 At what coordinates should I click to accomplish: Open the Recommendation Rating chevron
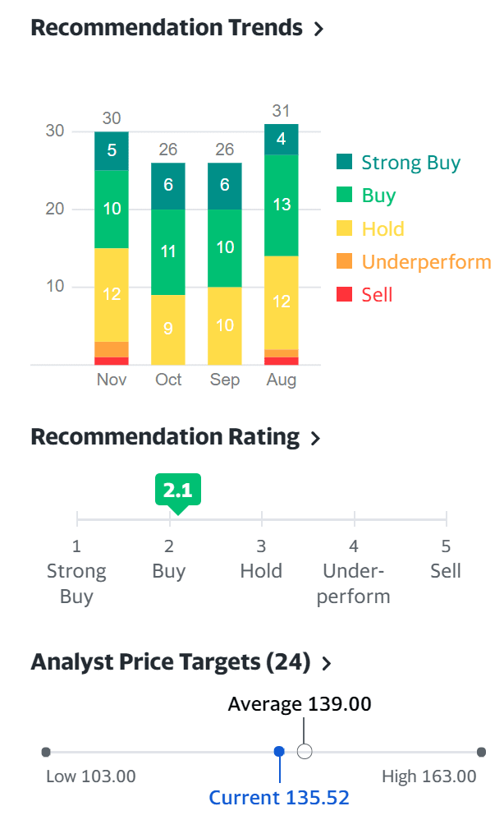pos(315,439)
